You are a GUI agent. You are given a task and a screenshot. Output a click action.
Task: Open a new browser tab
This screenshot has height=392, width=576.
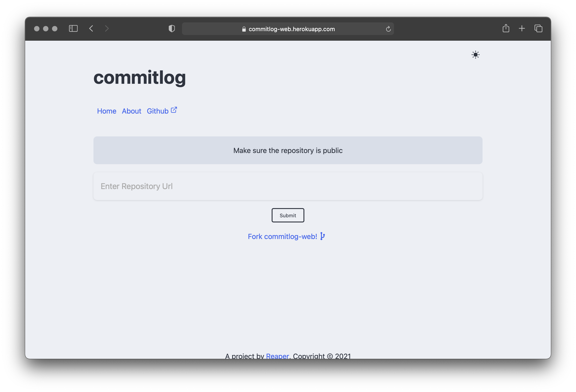[x=522, y=28]
